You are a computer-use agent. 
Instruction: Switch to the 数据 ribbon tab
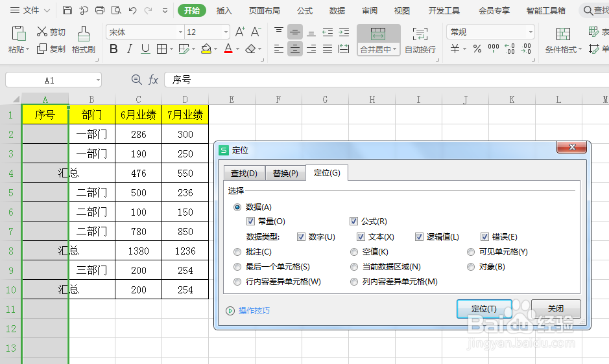pyautogui.click(x=337, y=10)
